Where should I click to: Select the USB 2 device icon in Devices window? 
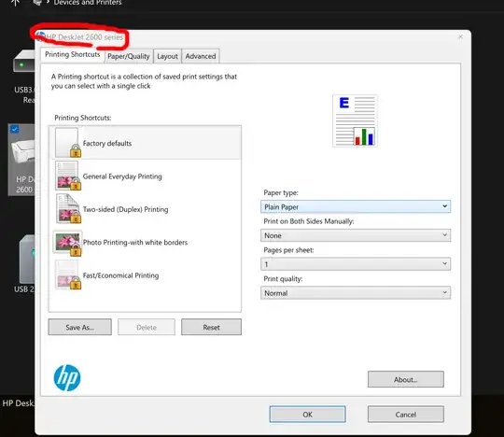pos(27,259)
